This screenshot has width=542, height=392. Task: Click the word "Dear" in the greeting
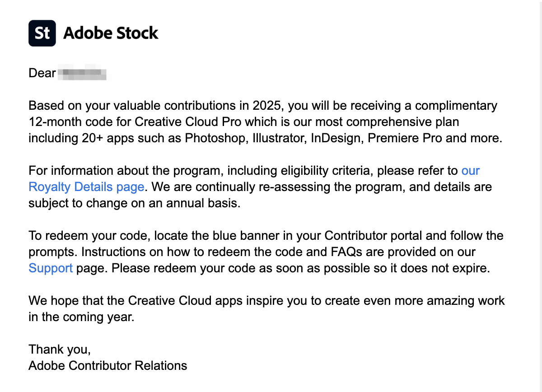tap(42, 73)
